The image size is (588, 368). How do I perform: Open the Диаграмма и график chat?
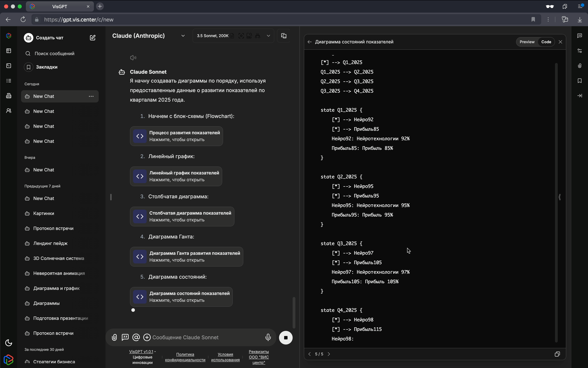point(60,288)
